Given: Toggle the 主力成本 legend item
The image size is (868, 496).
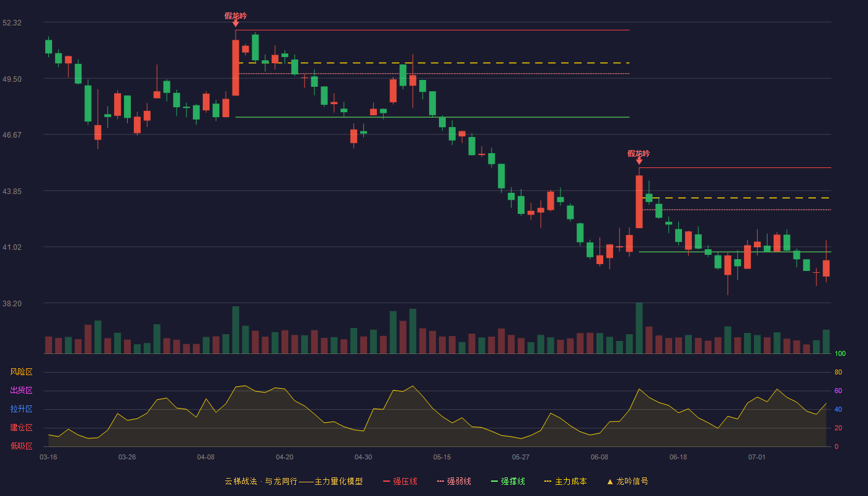Looking at the screenshot, I should [x=565, y=481].
